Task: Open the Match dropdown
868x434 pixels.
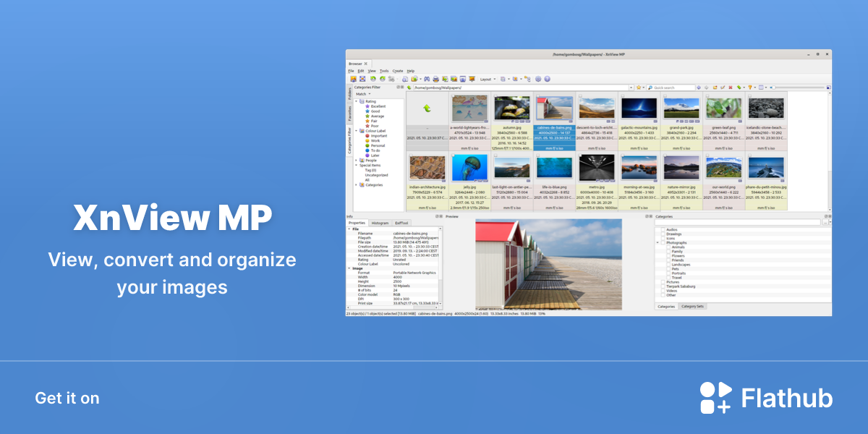Action: (x=363, y=94)
